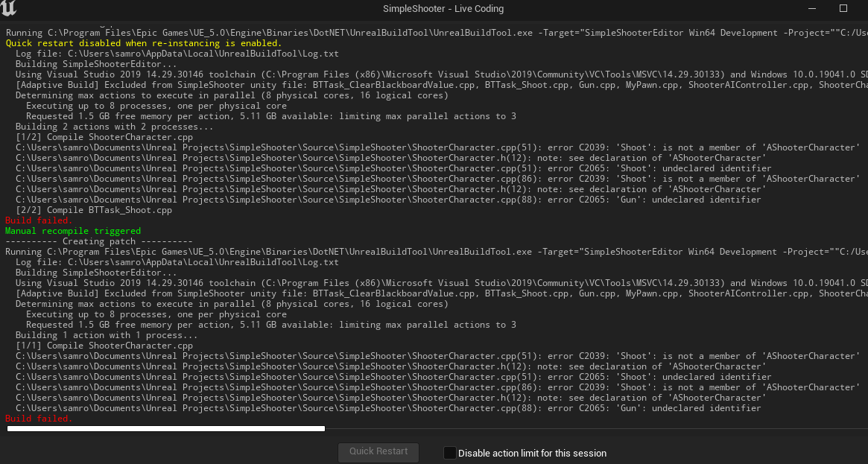
Task: Click the [1/1] Compile ShooterCharacter.cpp line
Action: [104, 346]
